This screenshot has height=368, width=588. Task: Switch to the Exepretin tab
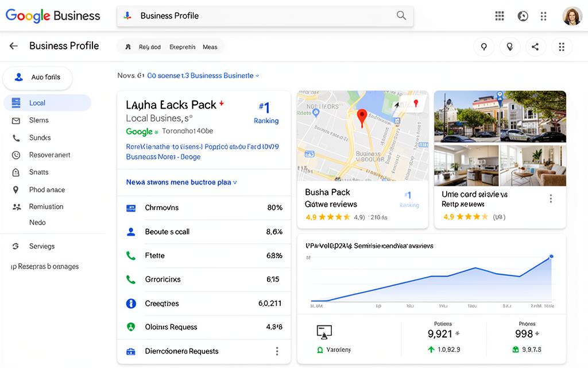pos(183,47)
